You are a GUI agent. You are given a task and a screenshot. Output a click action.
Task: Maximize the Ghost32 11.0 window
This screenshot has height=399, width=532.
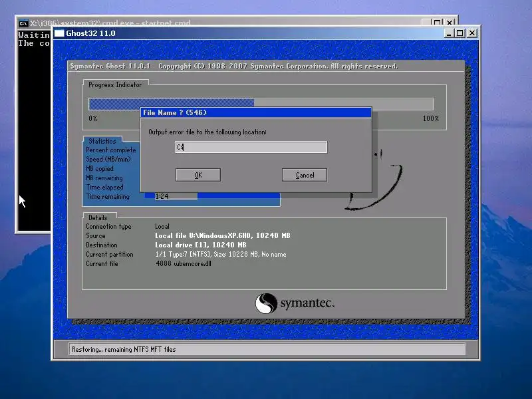[x=460, y=33]
